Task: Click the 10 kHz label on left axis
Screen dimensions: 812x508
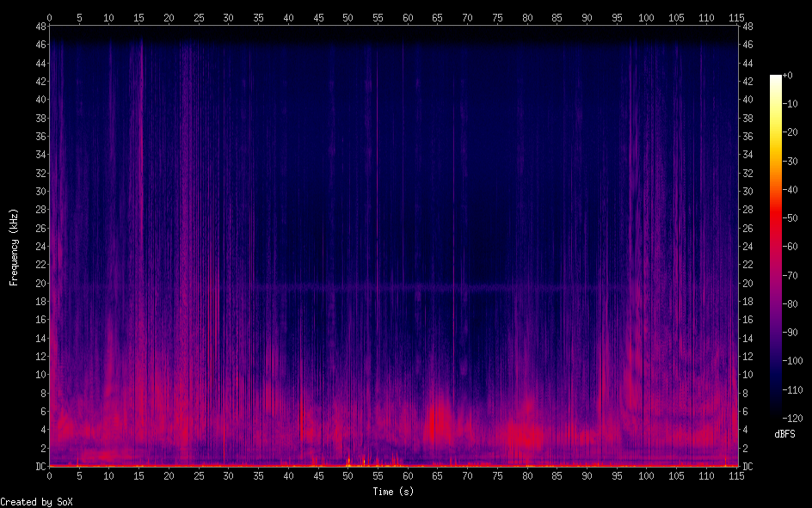Action: (x=38, y=375)
